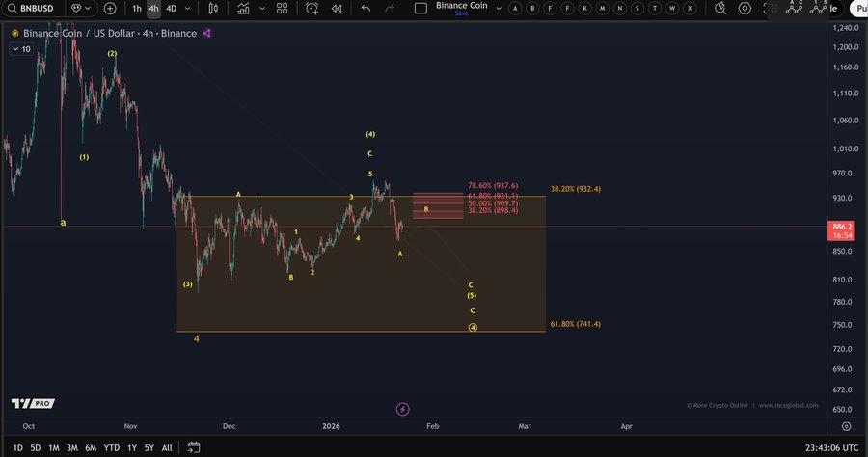Click the Save link under Binance Coin
The width and height of the screenshot is (868, 457).
460,13
